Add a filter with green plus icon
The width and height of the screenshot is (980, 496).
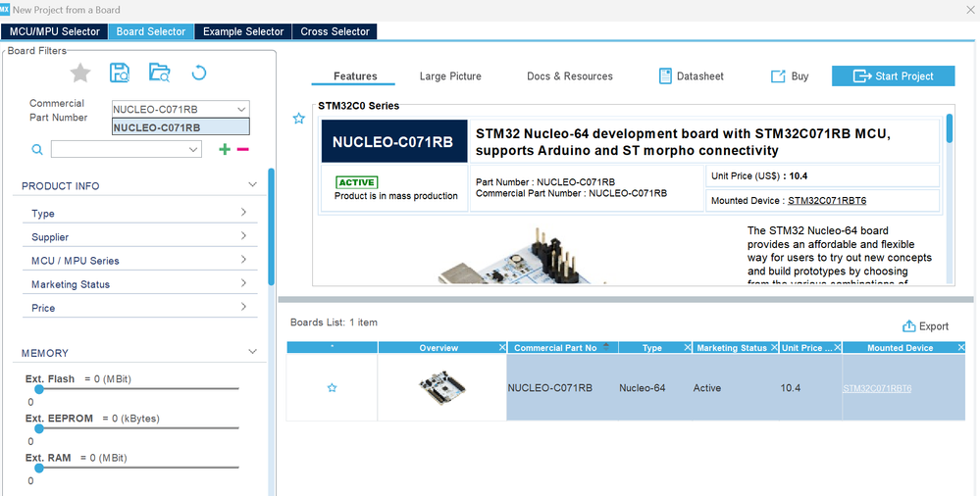(x=225, y=149)
